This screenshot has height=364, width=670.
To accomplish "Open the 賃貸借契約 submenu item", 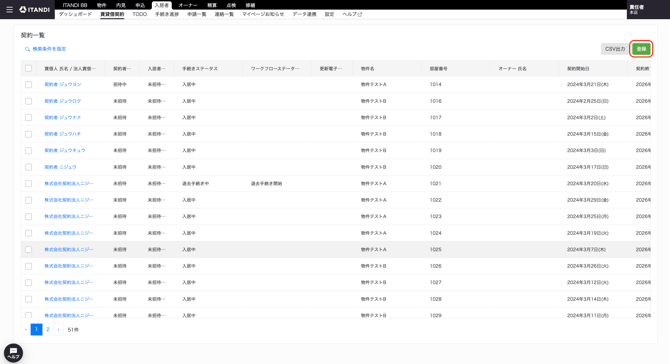I will click(112, 14).
